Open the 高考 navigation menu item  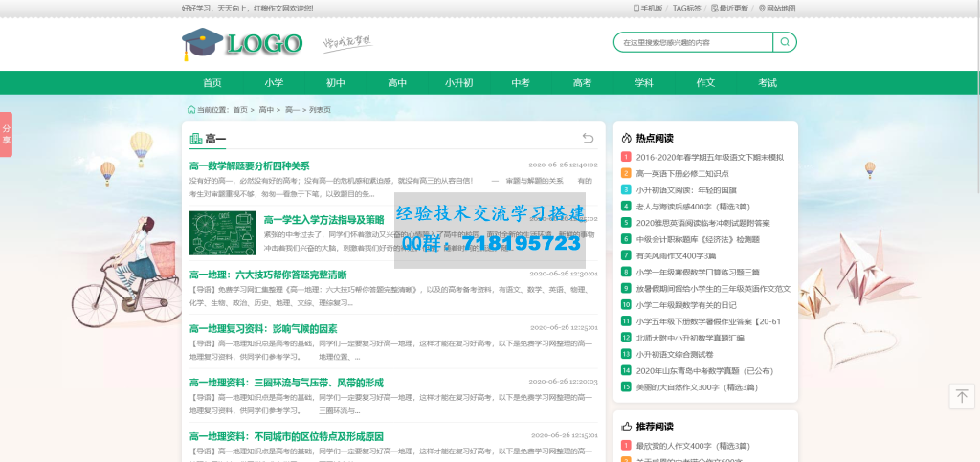582,83
